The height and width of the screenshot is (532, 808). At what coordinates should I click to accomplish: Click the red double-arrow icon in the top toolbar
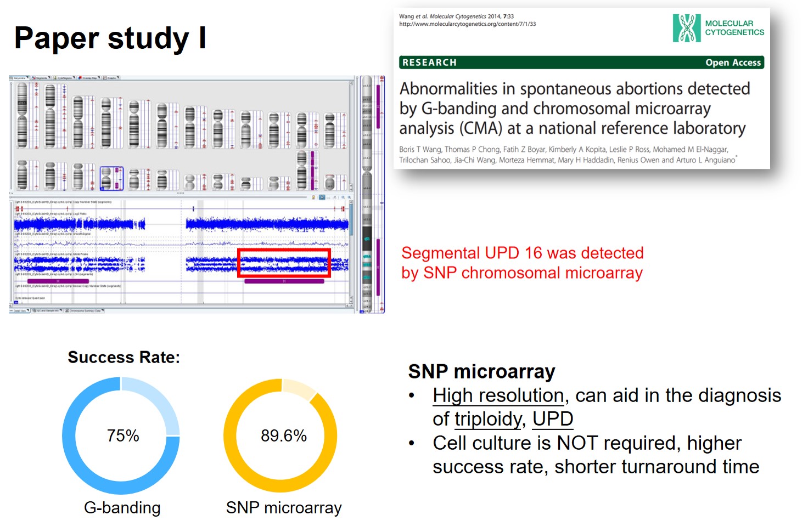pos(33,77)
